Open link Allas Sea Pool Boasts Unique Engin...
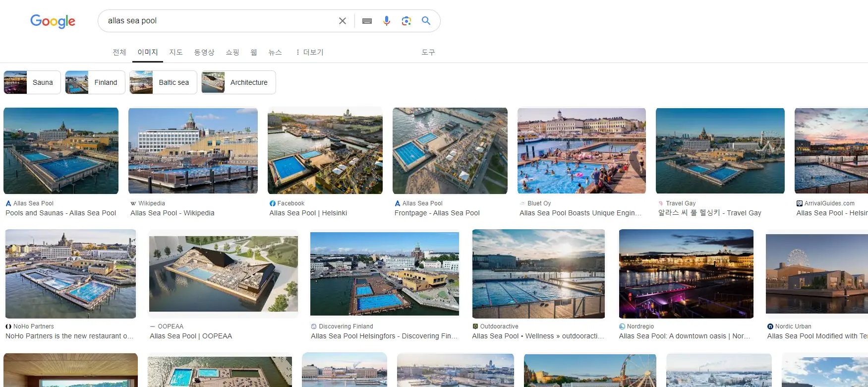 pos(580,213)
